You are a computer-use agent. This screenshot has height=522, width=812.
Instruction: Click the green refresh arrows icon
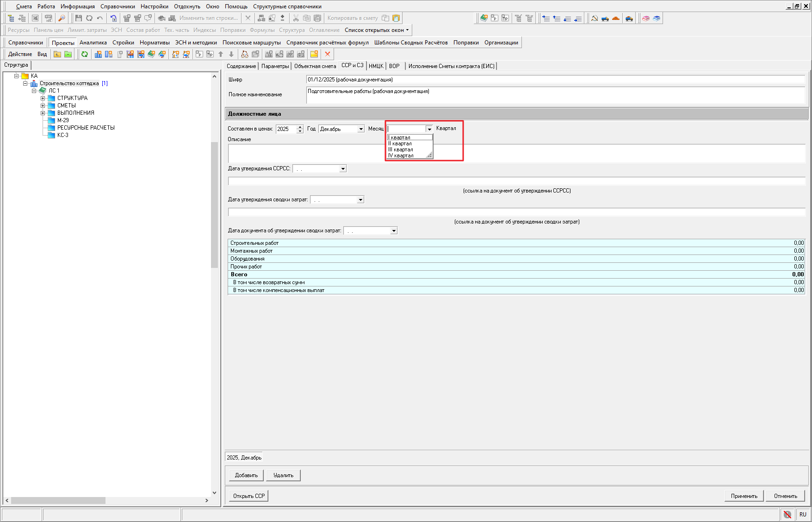[85, 54]
